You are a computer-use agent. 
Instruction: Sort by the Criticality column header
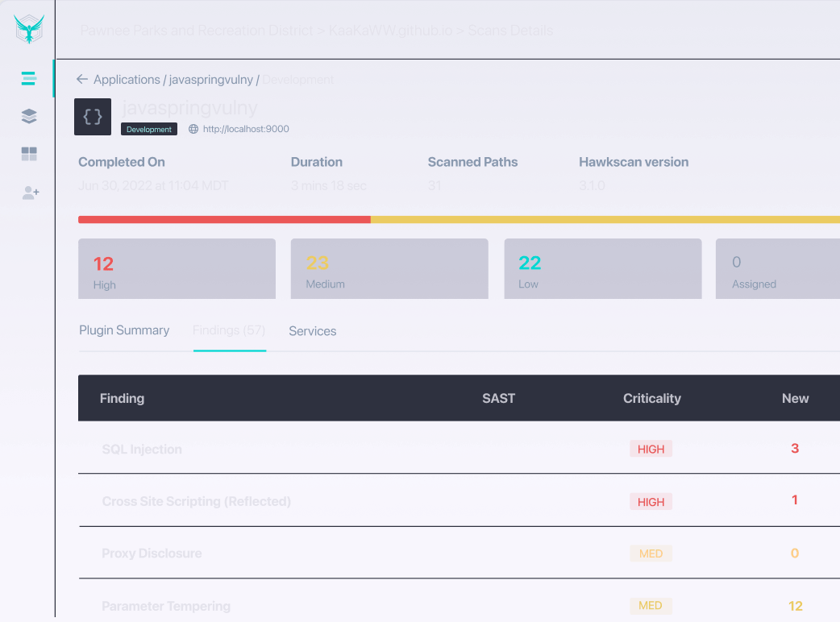point(651,398)
